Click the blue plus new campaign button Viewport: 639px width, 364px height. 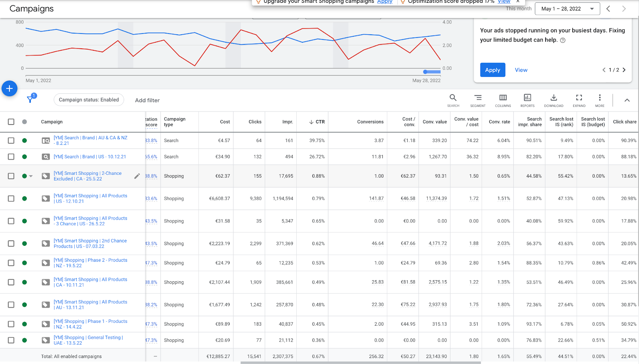(10, 89)
